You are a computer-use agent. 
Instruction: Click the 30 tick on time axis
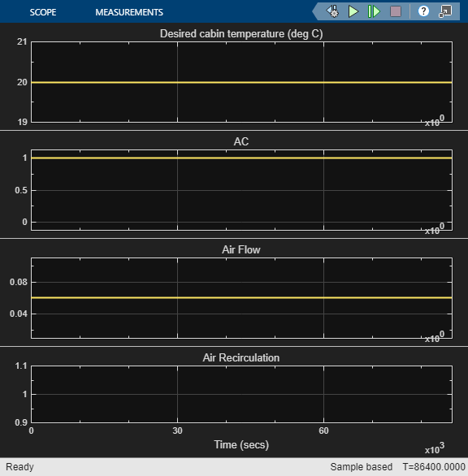point(177,431)
